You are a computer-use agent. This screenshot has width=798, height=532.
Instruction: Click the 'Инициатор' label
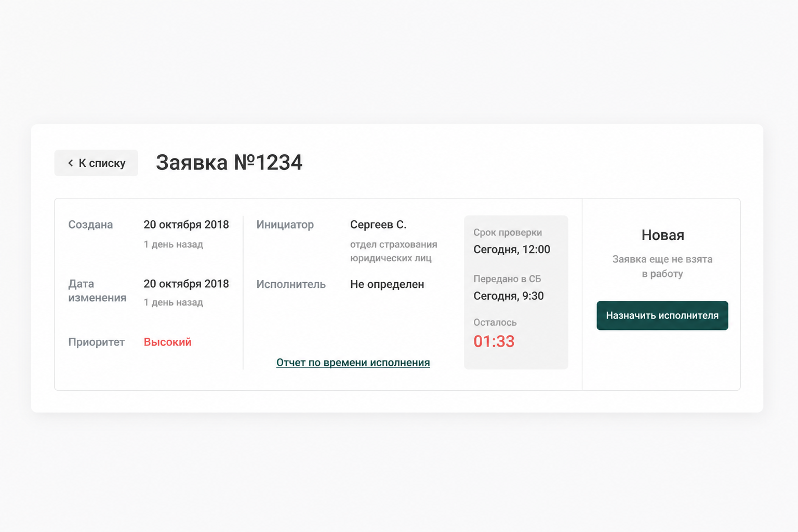(x=285, y=224)
